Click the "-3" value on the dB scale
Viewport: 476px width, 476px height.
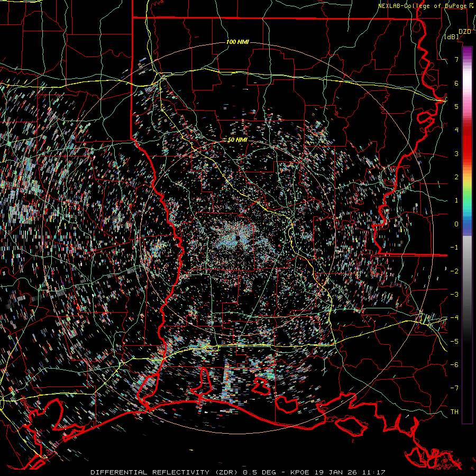pos(454,295)
